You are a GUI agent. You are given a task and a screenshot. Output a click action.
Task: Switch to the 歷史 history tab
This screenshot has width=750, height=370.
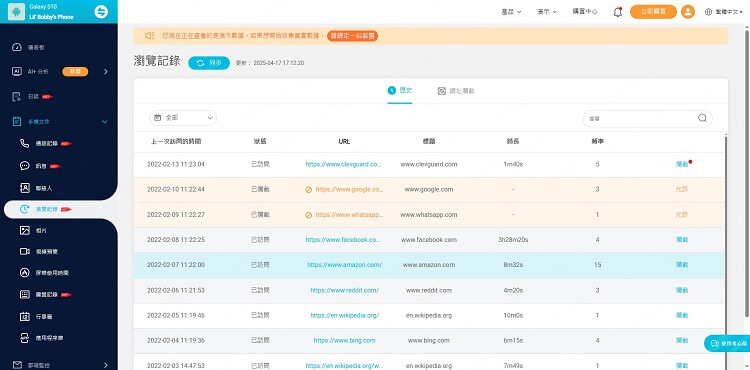(400, 90)
